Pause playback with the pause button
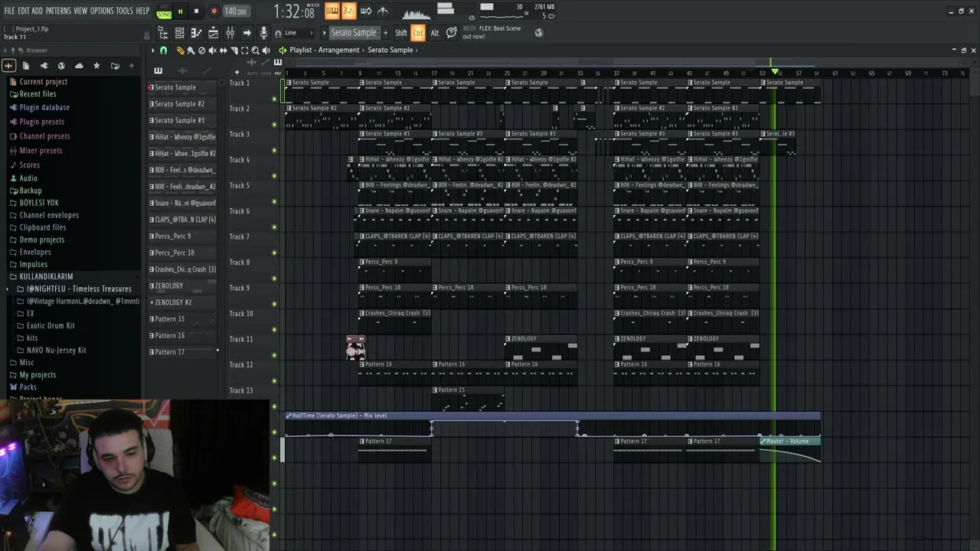This screenshot has height=551, width=980. coord(180,11)
